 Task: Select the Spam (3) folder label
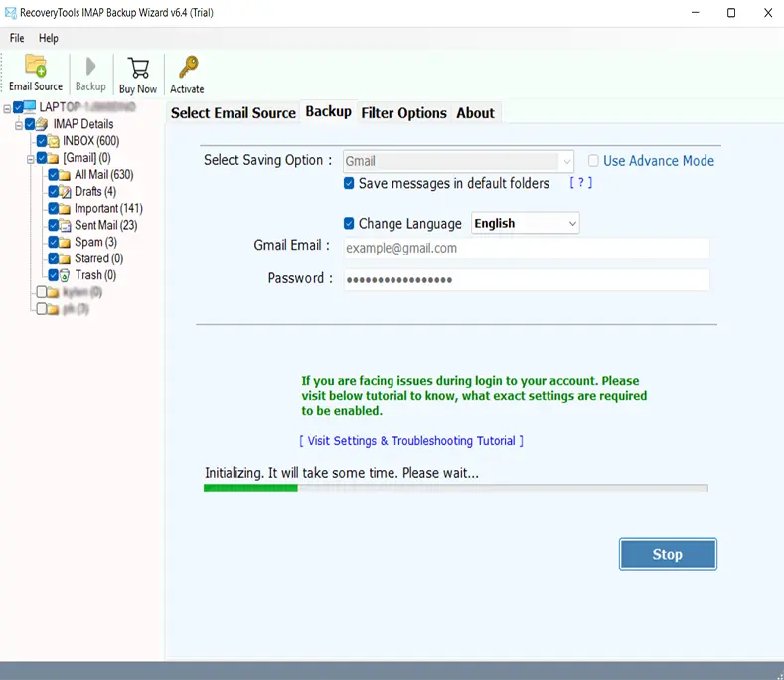pos(96,243)
